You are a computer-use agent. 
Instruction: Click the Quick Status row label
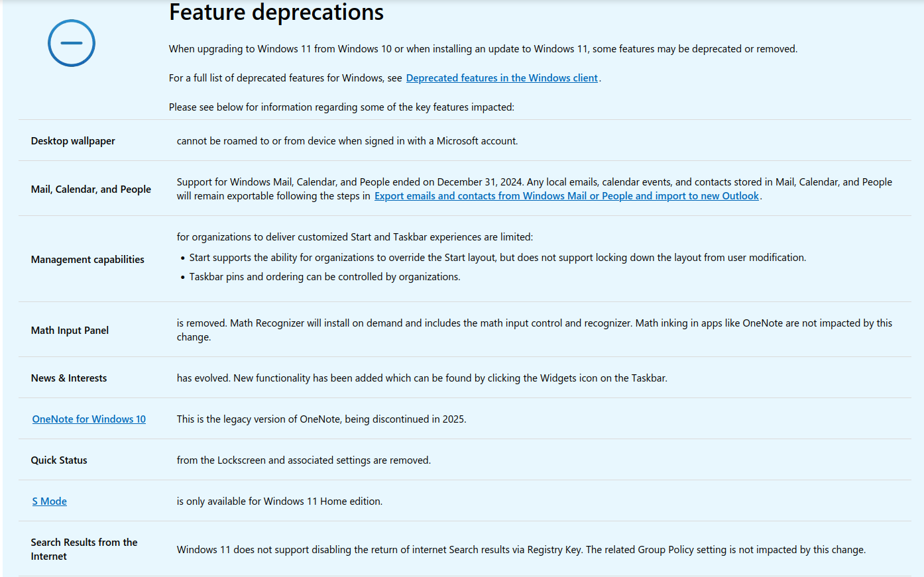point(59,460)
